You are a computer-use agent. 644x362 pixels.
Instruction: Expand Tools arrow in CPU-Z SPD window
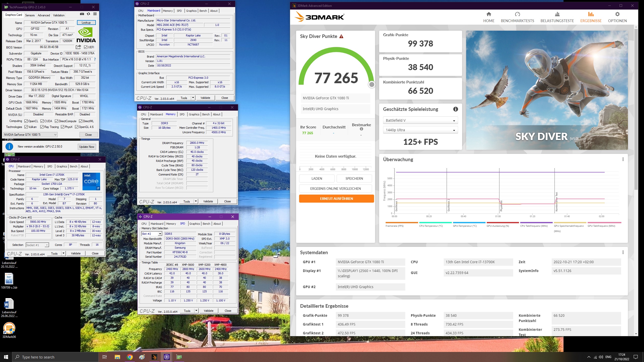(x=196, y=311)
